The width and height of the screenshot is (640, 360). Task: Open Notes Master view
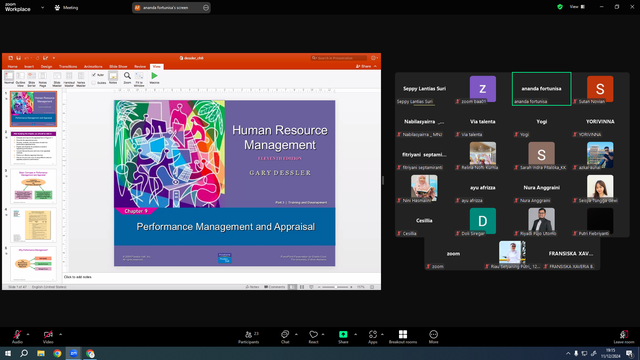pos(81,78)
